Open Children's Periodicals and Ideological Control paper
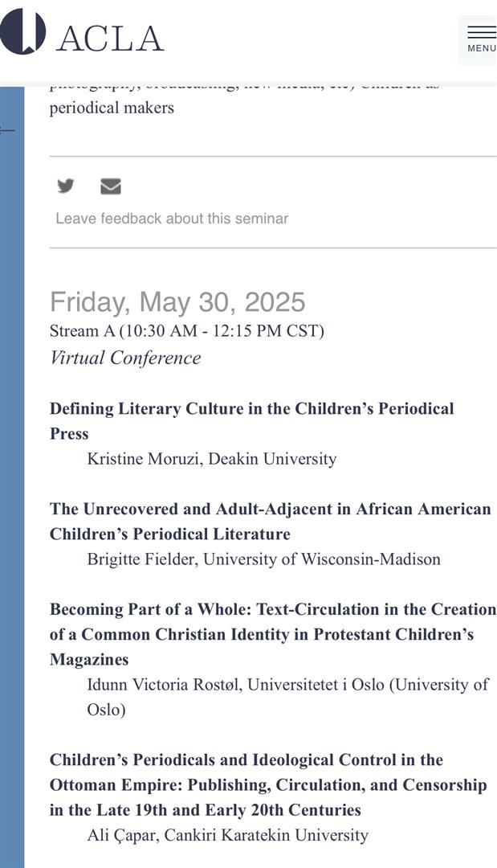The height and width of the screenshot is (868, 497). 268,785
